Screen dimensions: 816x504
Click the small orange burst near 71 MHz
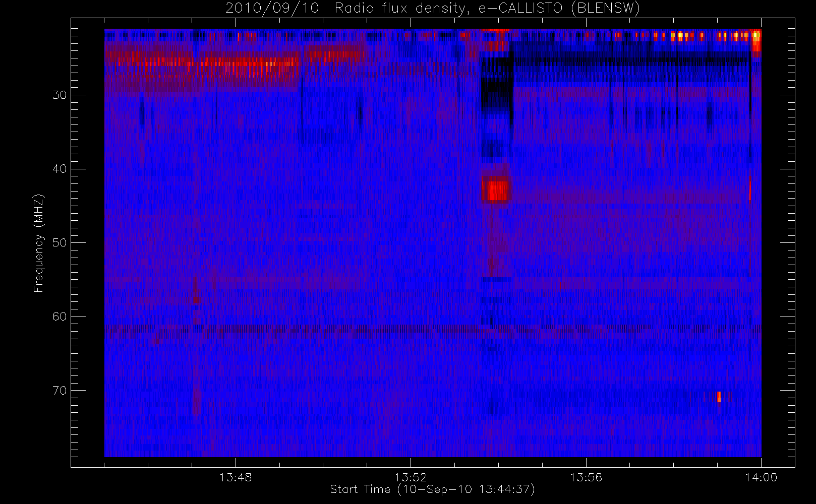719,397
